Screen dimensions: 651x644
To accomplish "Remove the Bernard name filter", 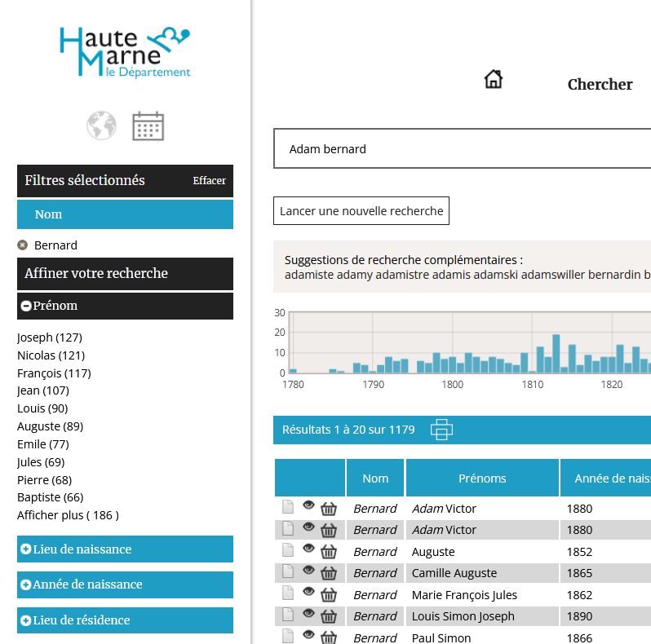I will [23, 245].
